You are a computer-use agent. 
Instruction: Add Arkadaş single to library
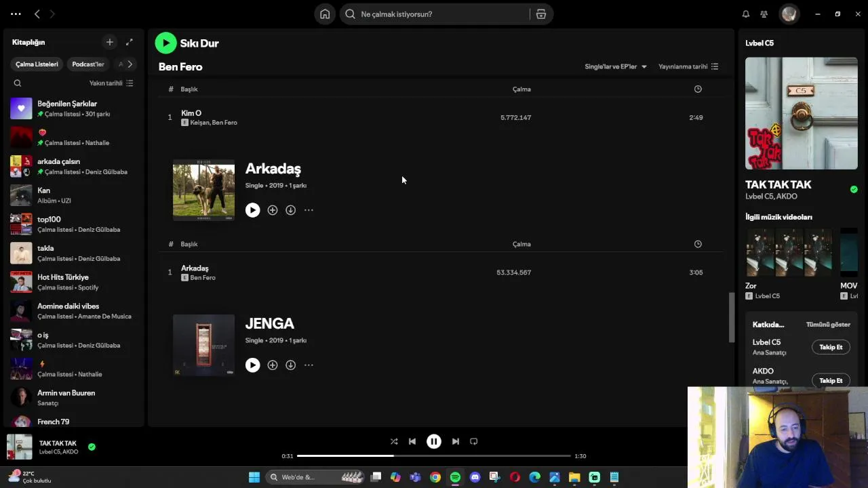click(273, 210)
